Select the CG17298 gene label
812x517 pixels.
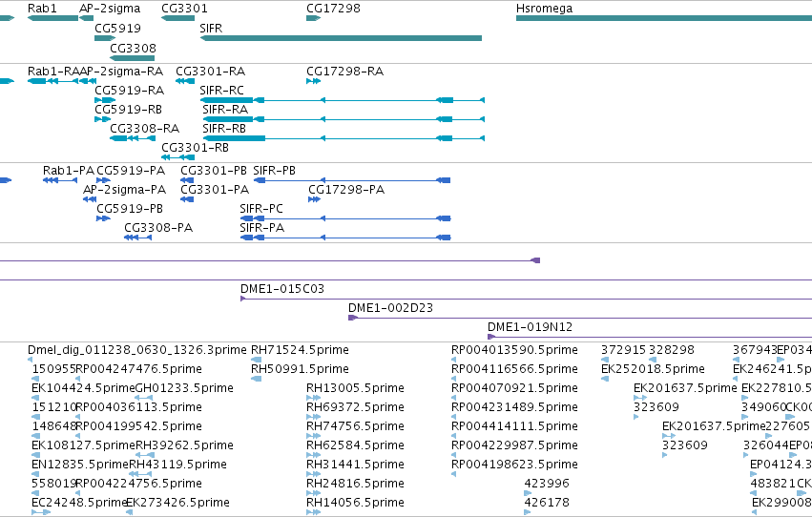click(333, 9)
